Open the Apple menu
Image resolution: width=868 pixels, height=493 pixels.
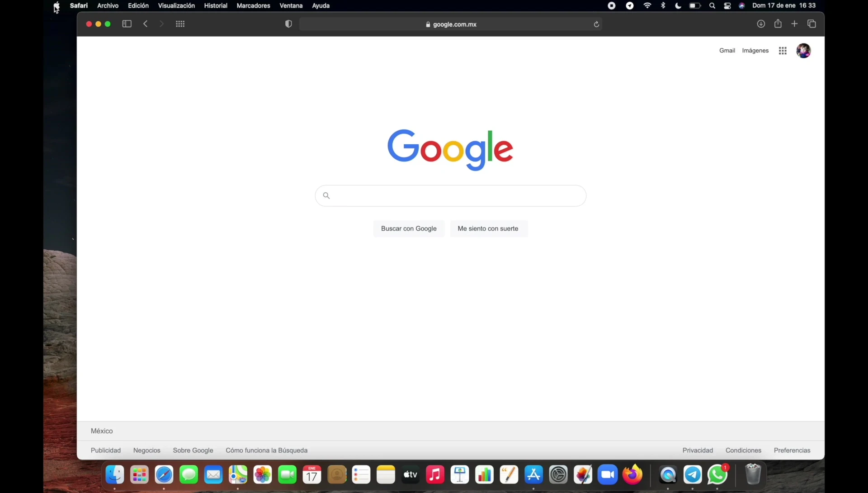(x=57, y=5)
